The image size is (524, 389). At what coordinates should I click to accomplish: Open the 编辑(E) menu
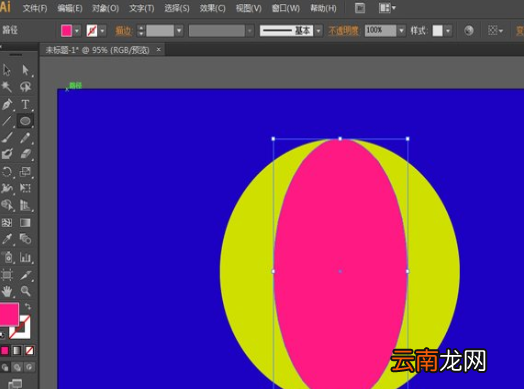[70, 8]
